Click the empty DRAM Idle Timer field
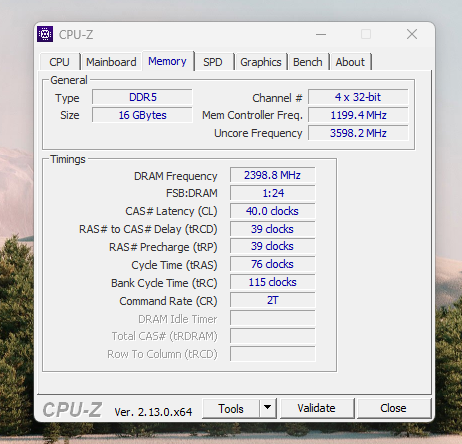The height and width of the screenshot is (444, 462). tap(273, 318)
